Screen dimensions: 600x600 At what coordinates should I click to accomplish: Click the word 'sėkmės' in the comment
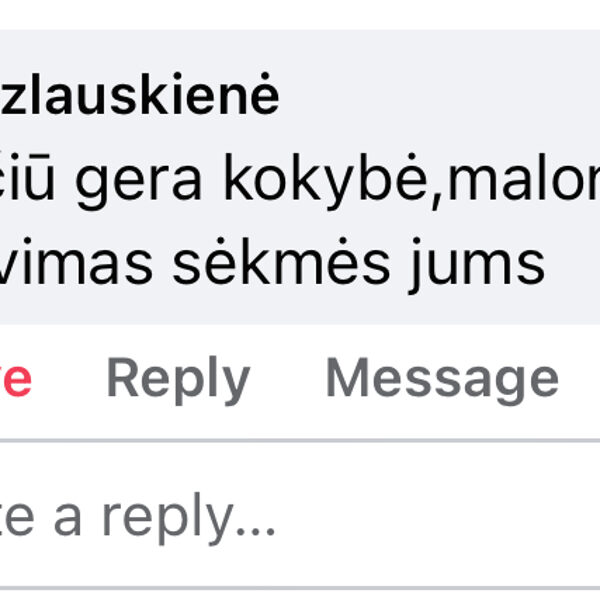[281, 263]
